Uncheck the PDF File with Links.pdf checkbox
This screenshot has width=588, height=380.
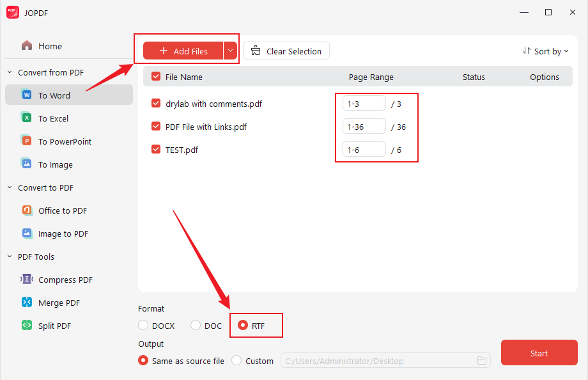coord(156,126)
